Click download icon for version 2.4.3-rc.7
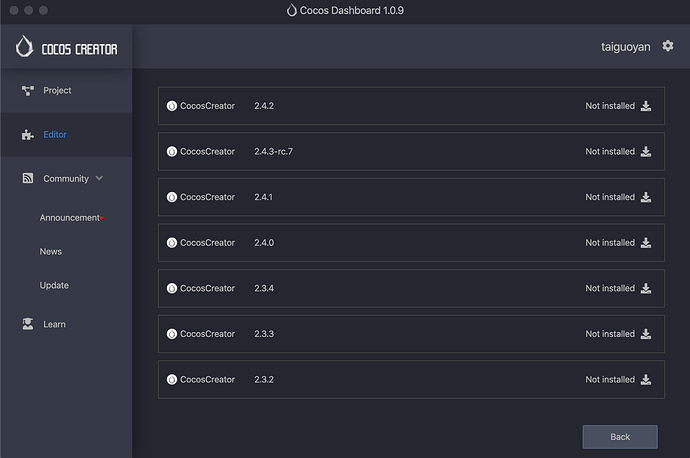 tap(646, 152)
